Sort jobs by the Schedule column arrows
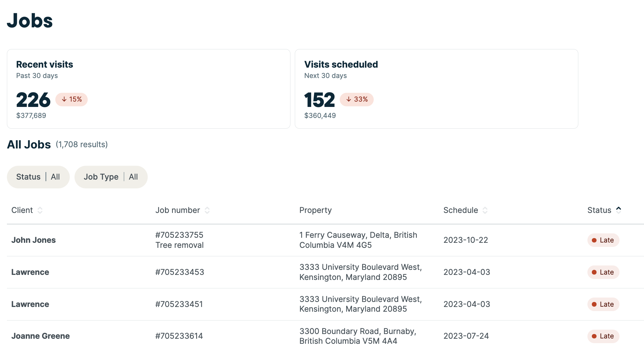 click(x=485, y=210)
